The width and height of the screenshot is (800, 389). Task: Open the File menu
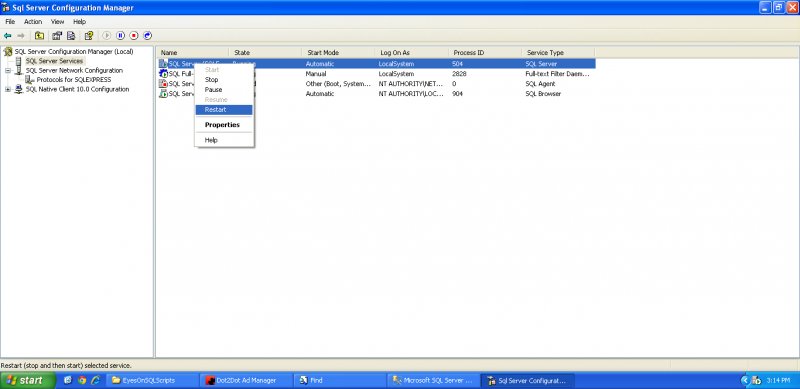click(x=10, y=22)
